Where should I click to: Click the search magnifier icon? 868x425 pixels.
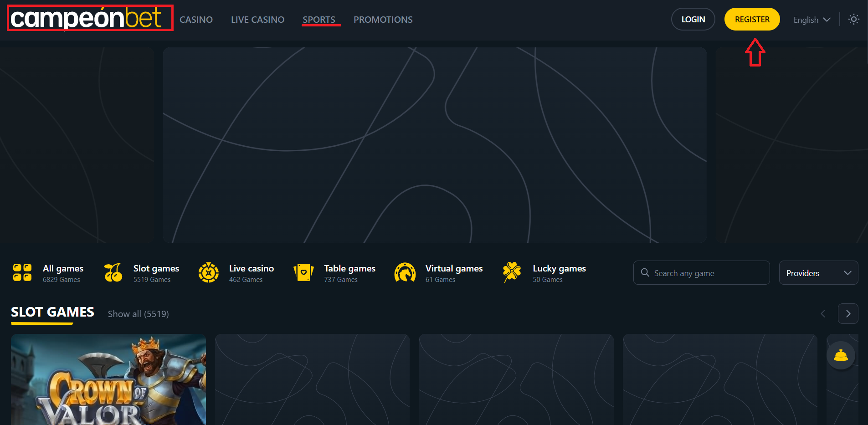tap(645, 272)
